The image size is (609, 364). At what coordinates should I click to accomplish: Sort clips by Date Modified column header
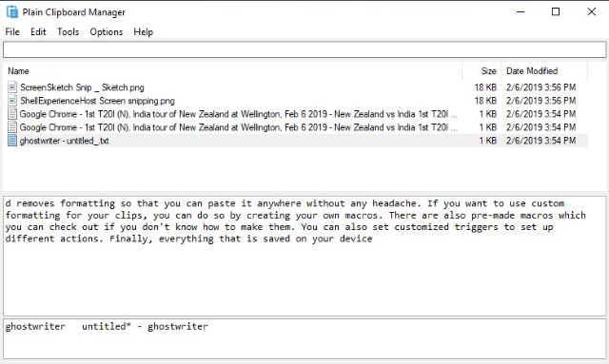point(544,71)
